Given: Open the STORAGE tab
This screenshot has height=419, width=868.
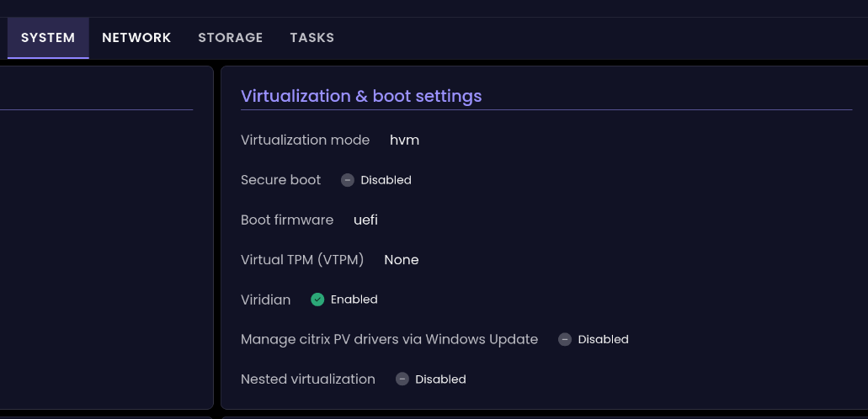Looking at the screenshot, I should pyautogui.click(x=231, y=38).
